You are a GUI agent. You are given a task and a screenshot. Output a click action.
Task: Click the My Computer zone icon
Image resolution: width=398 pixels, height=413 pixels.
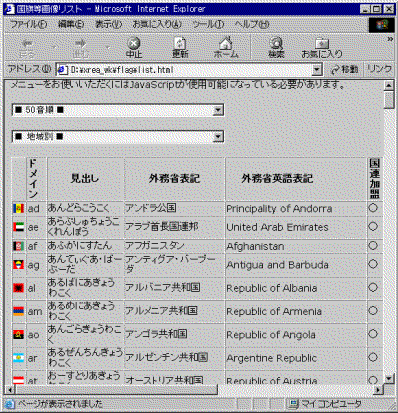click(294, 404)
